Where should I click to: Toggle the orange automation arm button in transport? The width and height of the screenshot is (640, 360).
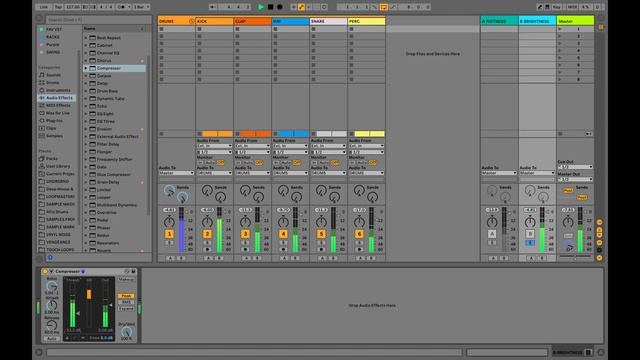(301, 7)
